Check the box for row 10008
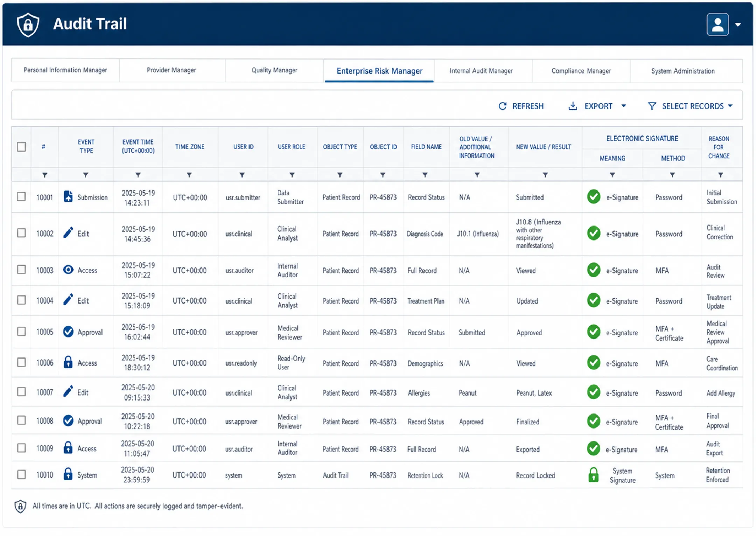756x536 pixels. [22, 420]
